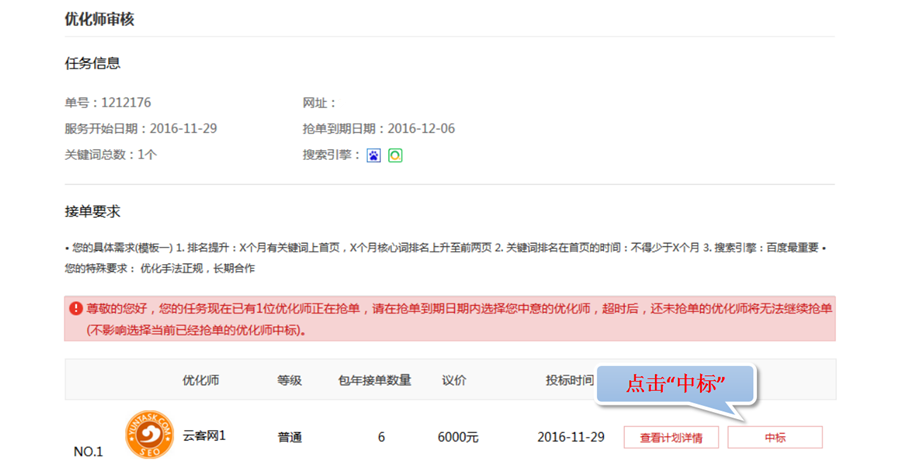Click the bid expiry date 2016-12-06
Image resolution: width=900 pixels, height=468 pixels.
point(421,128)
